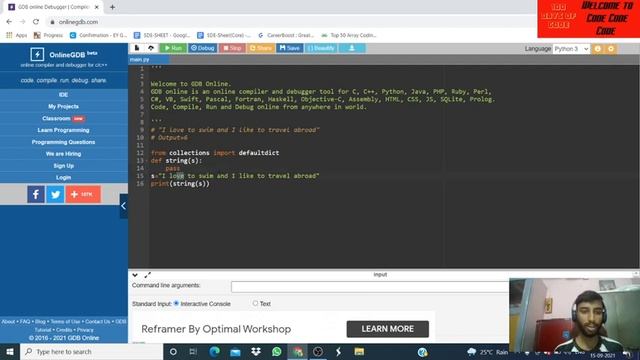Reload the page with refresh icon
The width and height of the screenshot is (640, 360).
click(x=36, y=22)
